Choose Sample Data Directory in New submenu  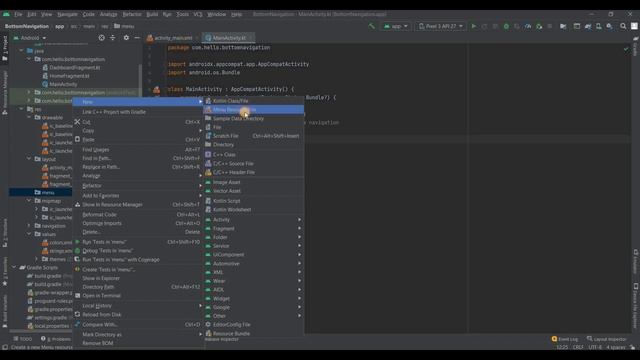click(254, 118)
